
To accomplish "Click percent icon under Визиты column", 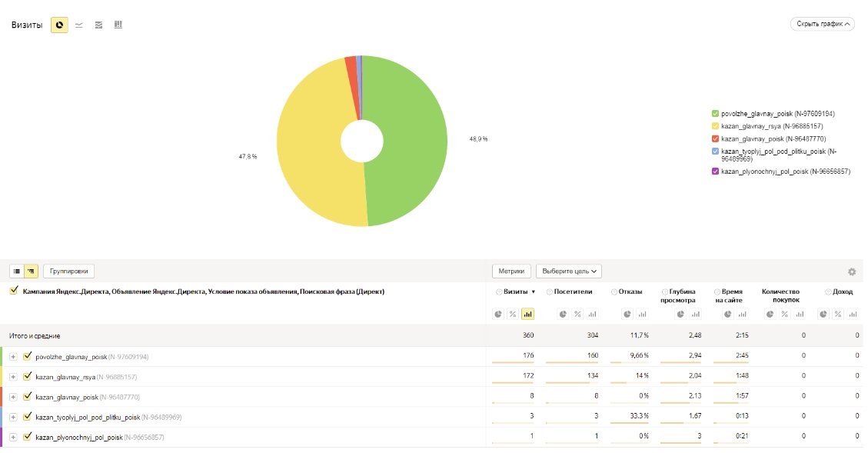I will [513, 314].
